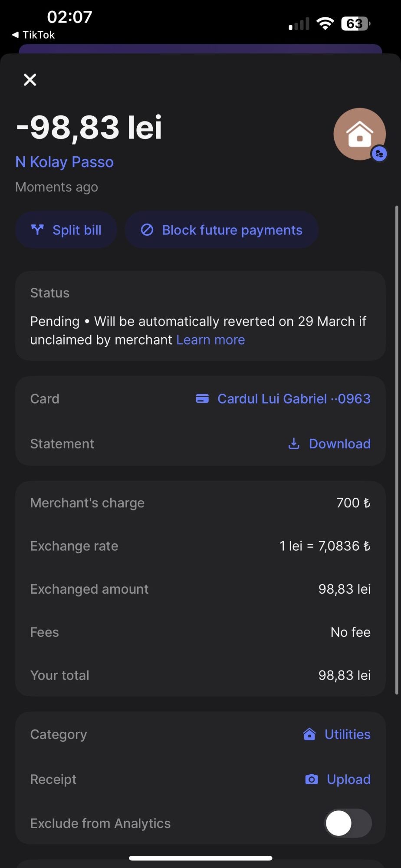Open Cardul Lui Gabriel card details
This screenshot has height=868, width=401.
[294, 398]
